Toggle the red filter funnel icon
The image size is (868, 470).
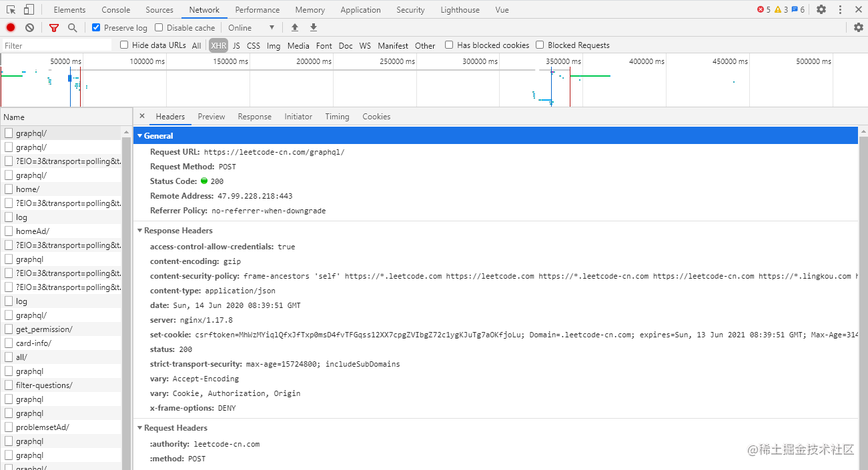pos(54,27)
